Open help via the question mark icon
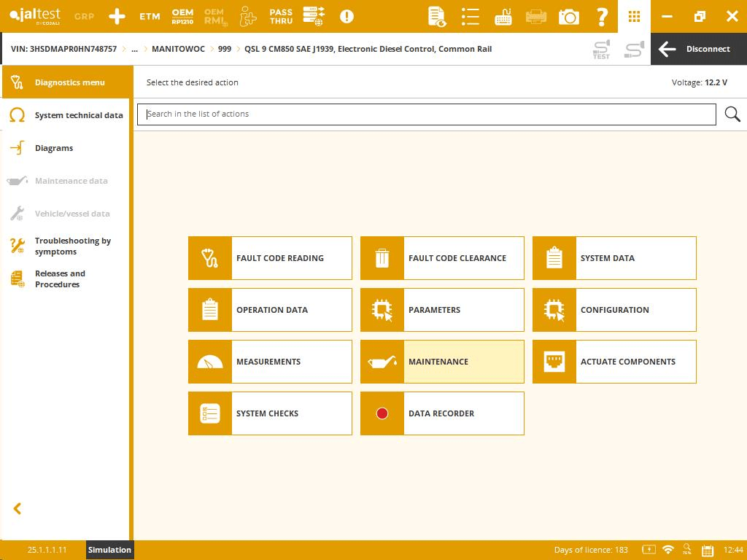The height and width of the screenshot is (560, 747). pyautogui.click(x=602, y=16)
